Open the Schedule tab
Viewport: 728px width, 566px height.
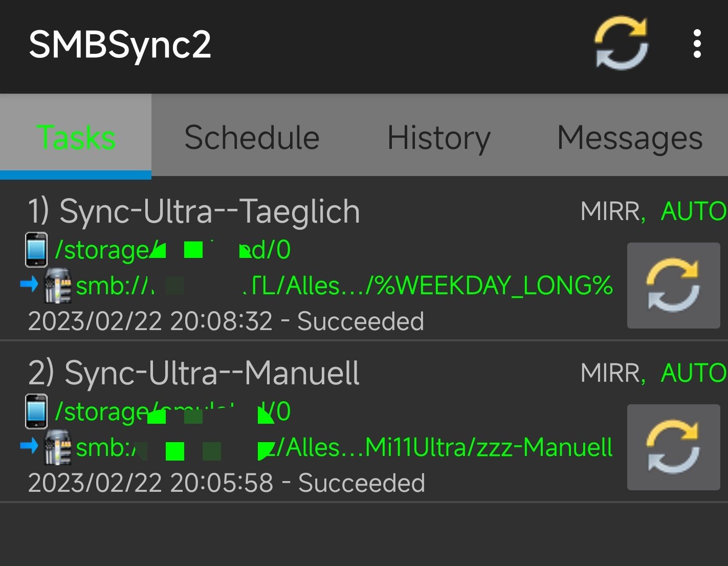(x=252, y=137)
